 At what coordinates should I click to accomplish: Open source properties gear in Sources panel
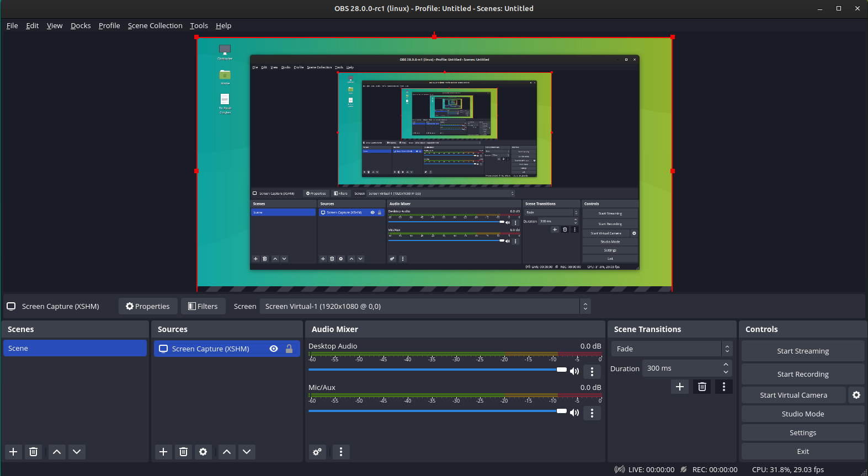click(x=203, y=452)
